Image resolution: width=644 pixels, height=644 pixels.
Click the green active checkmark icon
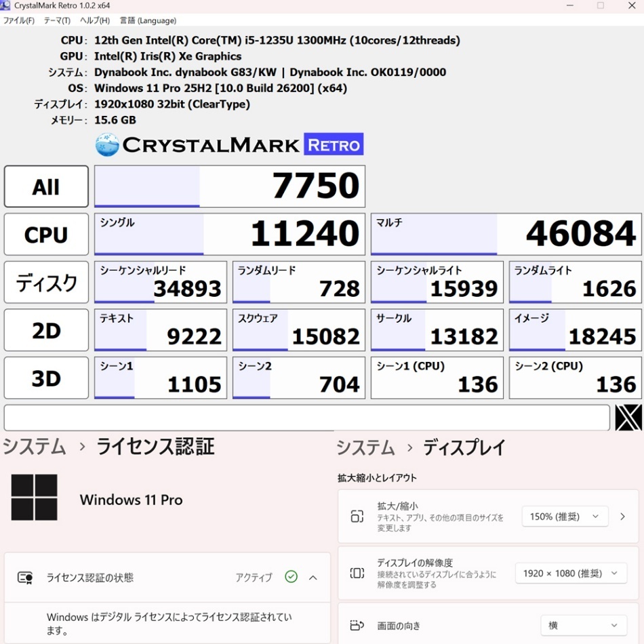click(x=291, y=577)
